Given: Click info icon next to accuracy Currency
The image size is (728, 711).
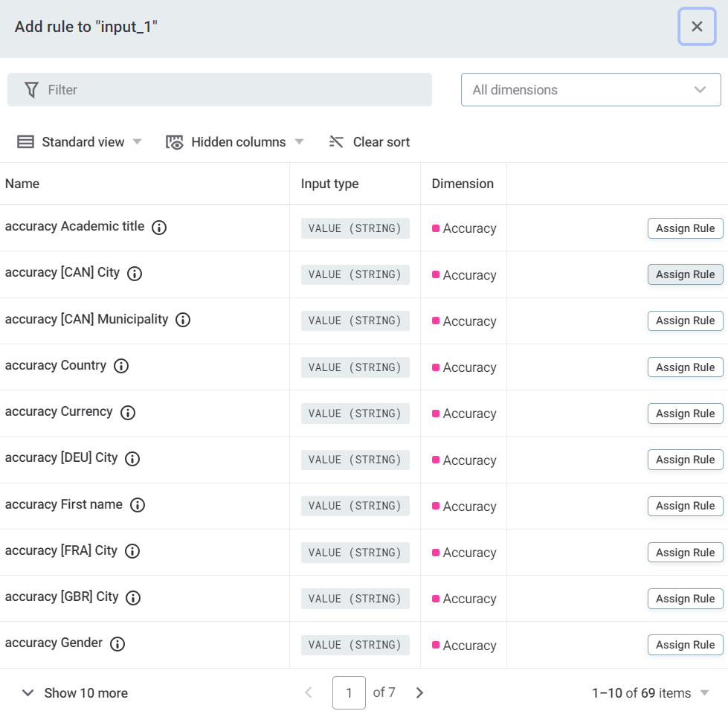Looking at the screenshot, I should click(x=128, y=413).
